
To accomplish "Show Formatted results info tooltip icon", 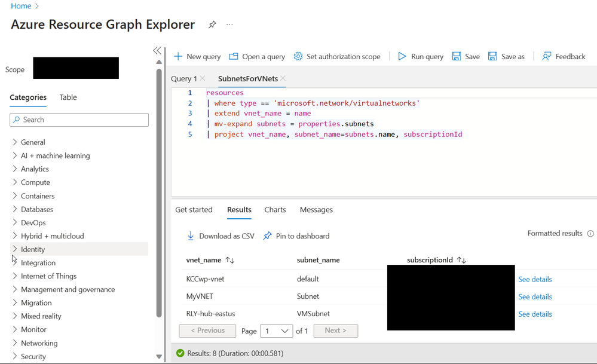I will click(x=590, y=233).
